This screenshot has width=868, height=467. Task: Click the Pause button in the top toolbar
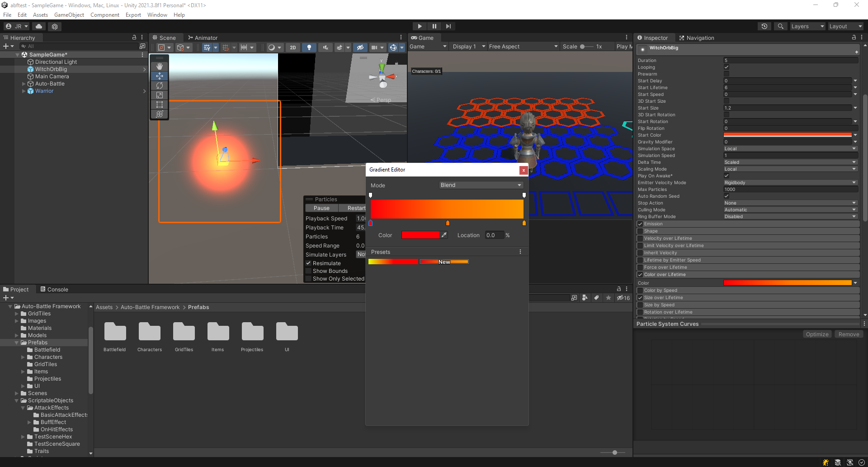(434, 26)
